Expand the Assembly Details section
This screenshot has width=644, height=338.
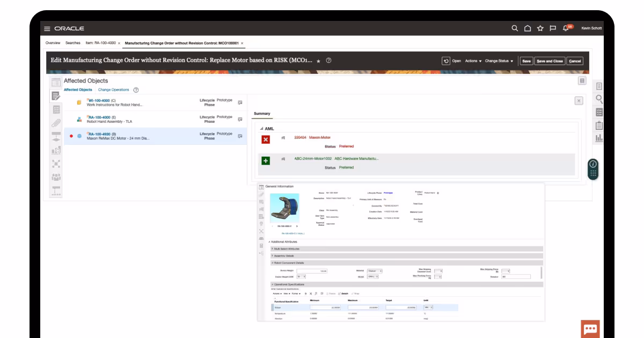(272, 256)
